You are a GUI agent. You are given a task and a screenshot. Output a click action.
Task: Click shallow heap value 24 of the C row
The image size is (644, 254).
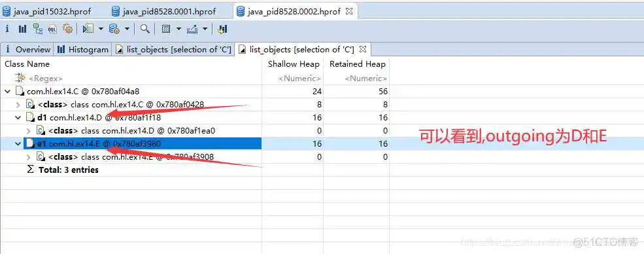click(x=316, y=91)
